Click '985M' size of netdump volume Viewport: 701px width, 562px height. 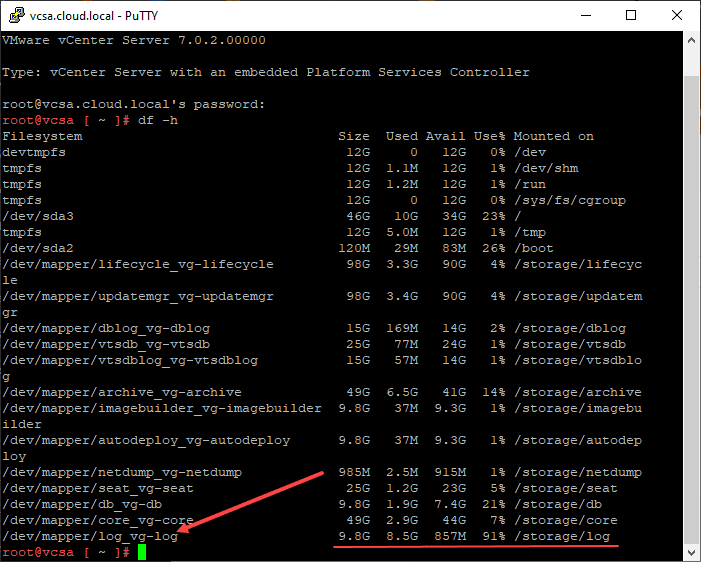(x=354, y=472)
